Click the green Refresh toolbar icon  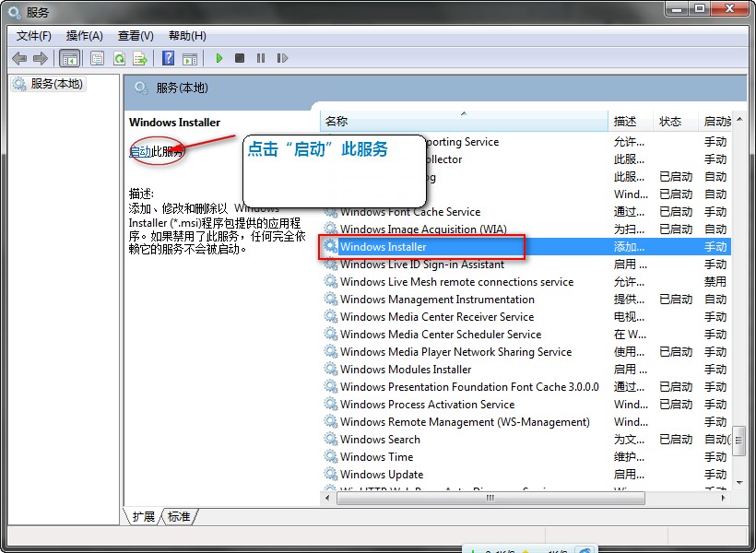coord(119,58)
